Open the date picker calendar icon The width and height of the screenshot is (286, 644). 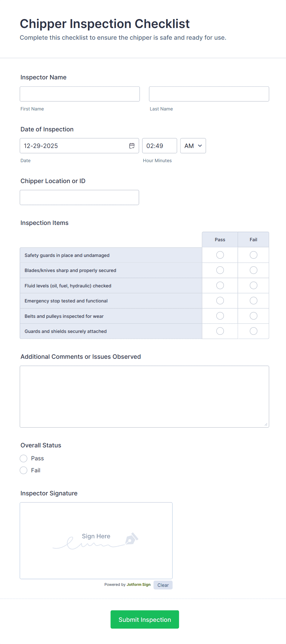pyautogui.click(x=132, y=146)
